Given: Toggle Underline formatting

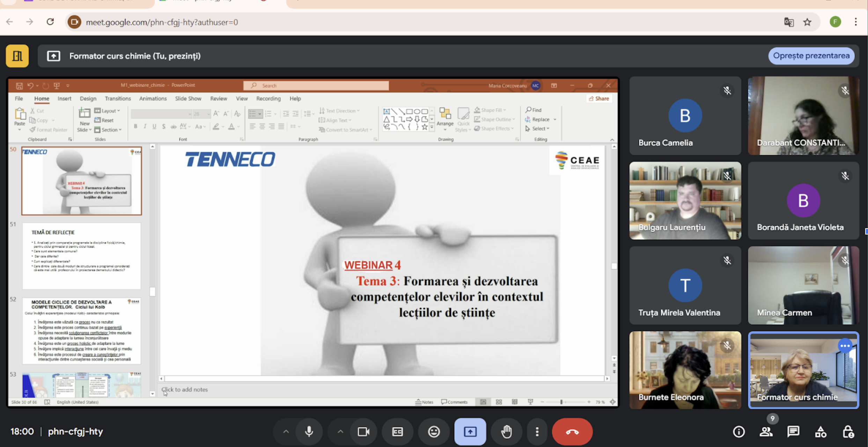Looking at the screenshot, I should click(x=154, y=126).
